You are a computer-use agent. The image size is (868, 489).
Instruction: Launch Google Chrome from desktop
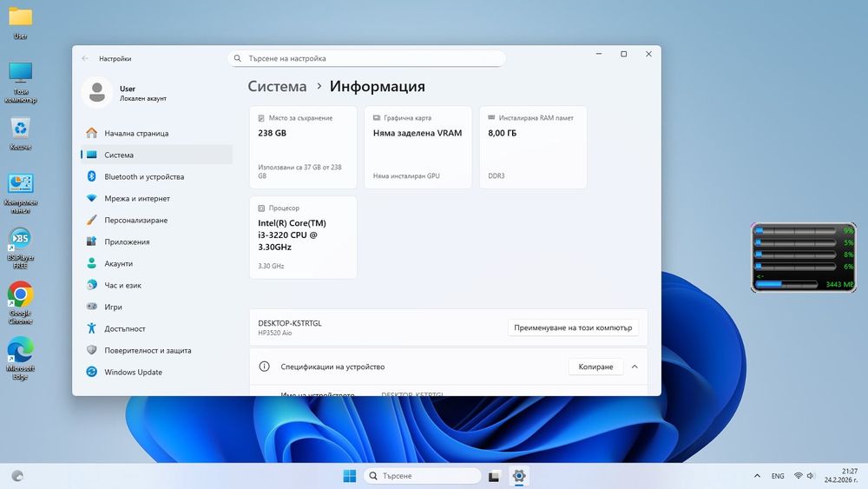(21, 303)
